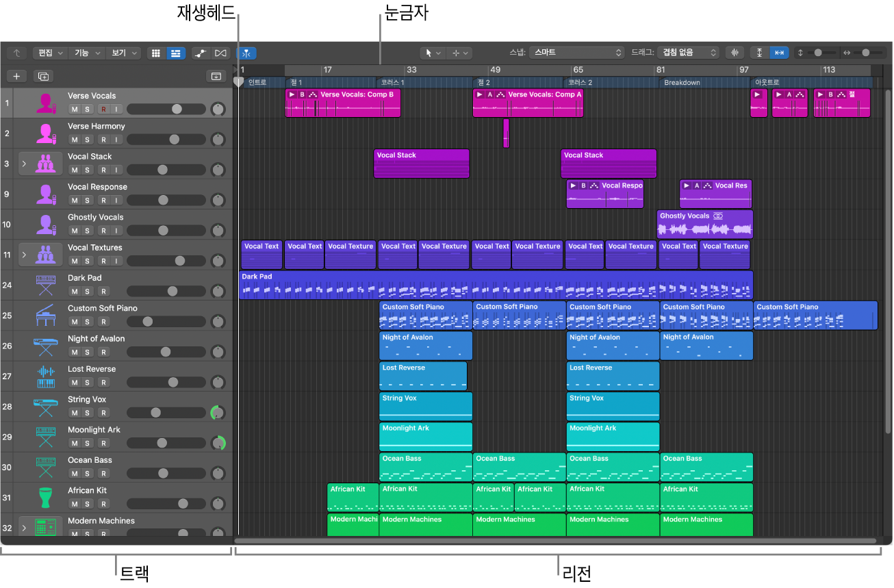The width and height of the screenshot is (894, 588).
Task: Adjust the horizontal zoom slider
Action: [867, 53]
